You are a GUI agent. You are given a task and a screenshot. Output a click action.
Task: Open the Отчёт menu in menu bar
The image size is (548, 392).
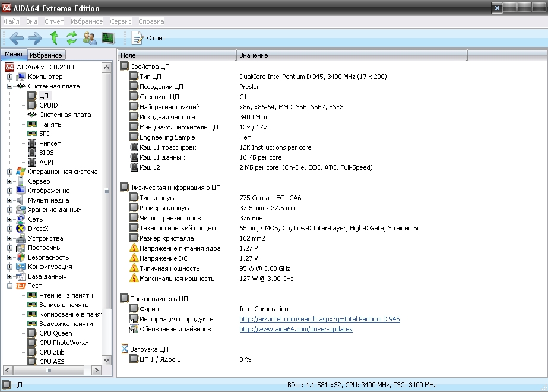point(54,21)
